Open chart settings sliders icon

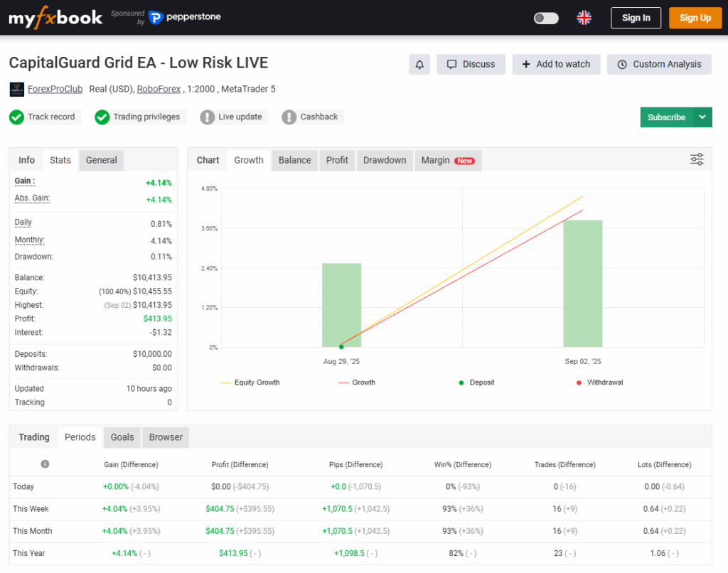click(x=697, y=160)
